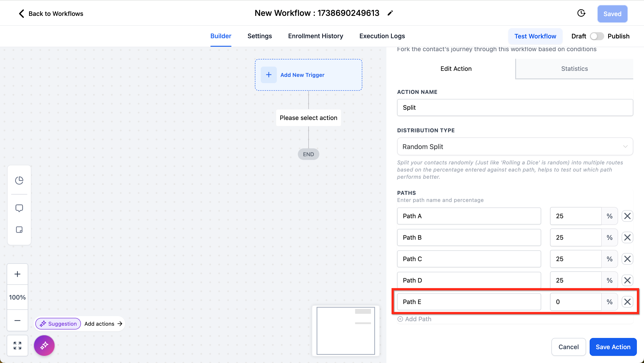
Task: Click the sticky note icon
Action: [x=19, y=229]
